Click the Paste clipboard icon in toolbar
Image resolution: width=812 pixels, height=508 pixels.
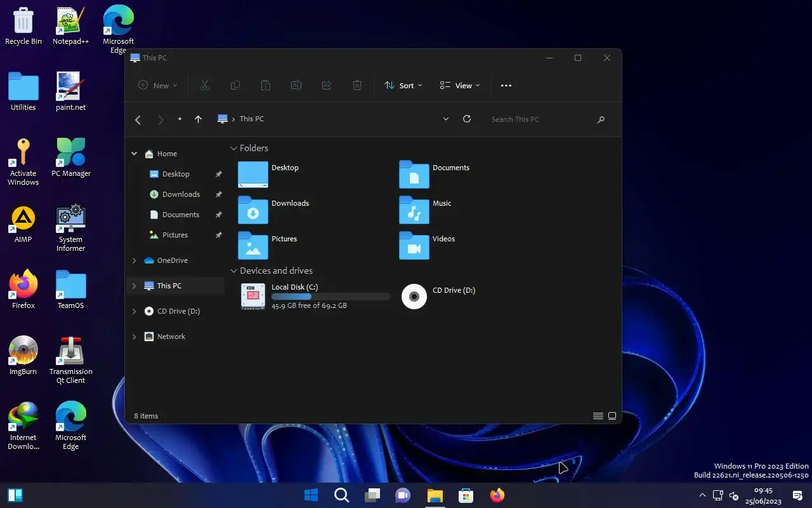[x=266, y=85]
